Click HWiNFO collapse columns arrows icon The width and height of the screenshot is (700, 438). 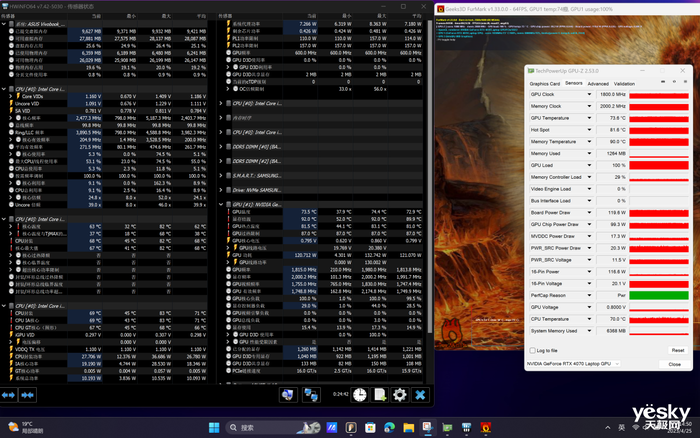(27, 395)
